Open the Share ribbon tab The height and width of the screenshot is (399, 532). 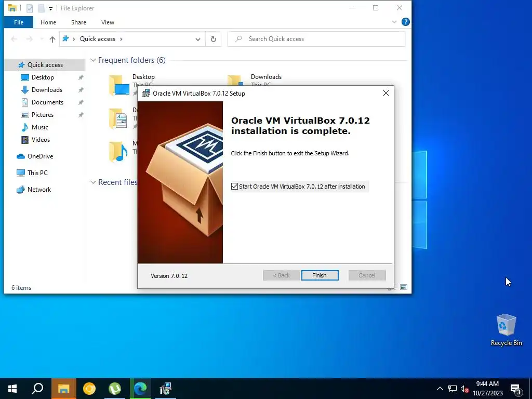[78, 22]
